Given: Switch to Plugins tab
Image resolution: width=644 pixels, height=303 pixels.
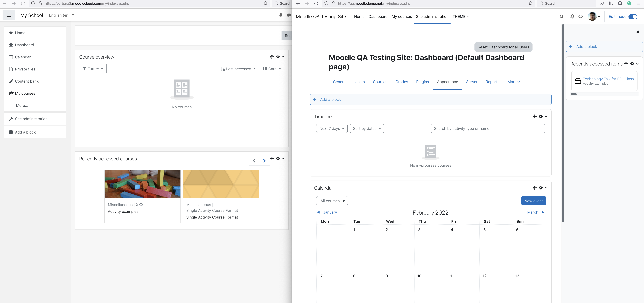Looking at the screenshot, I should (422, 82).
